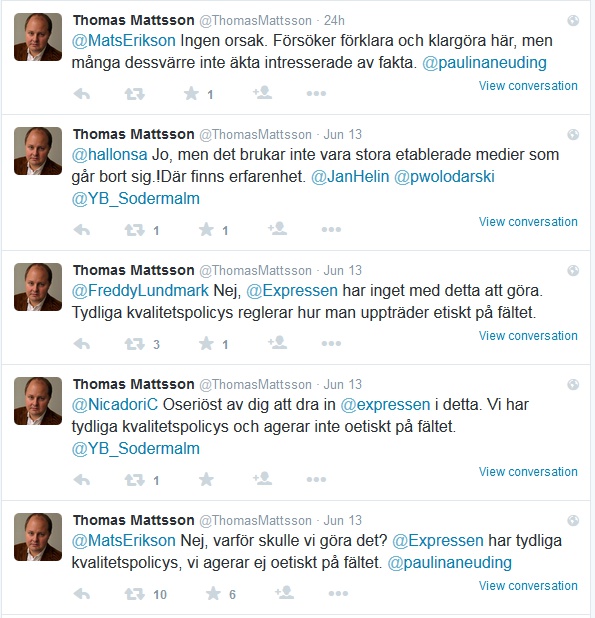
Task: Toggle favorite star on 'Ingen orsak' tweet
Action: tap(191, 93)
